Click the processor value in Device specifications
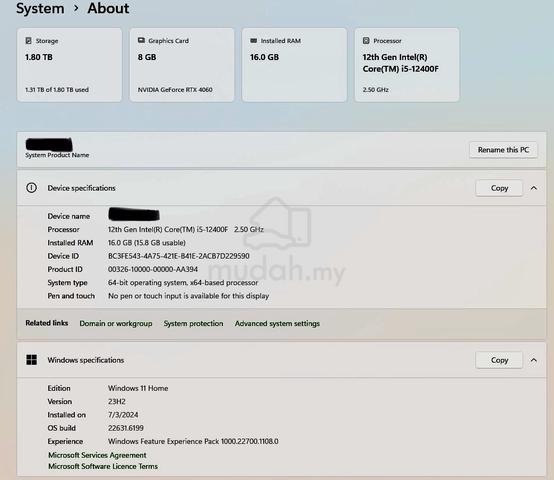 tap(186, 230)
